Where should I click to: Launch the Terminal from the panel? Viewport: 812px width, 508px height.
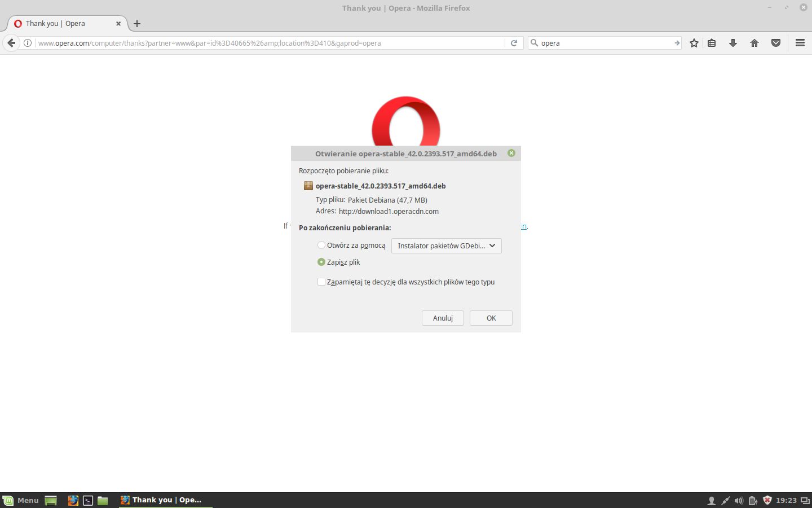click(88, 500)
